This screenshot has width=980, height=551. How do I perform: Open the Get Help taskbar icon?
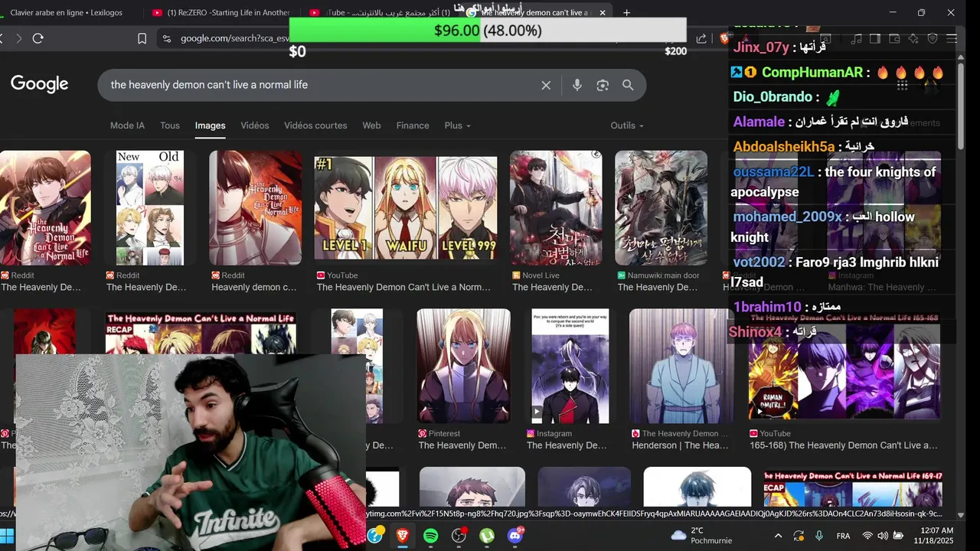[x=374, y=536]
